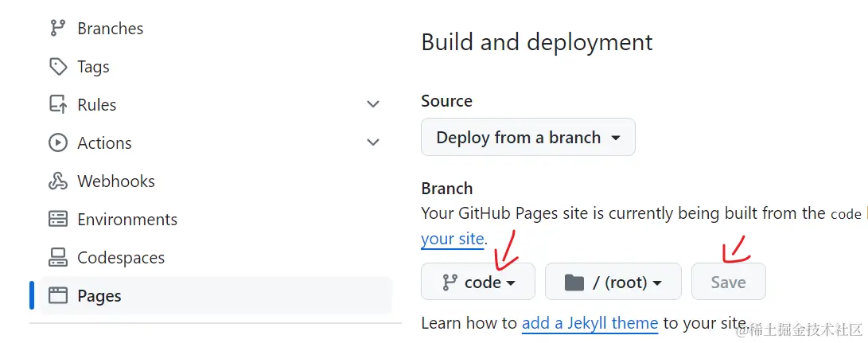The height and width of the screenshot is (343, 868).
Task: Click the Environments server icon
Action: click(57, 220)
